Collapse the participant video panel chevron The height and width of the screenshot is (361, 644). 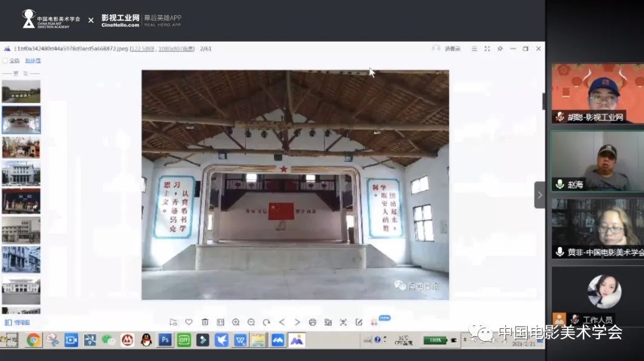539,195
